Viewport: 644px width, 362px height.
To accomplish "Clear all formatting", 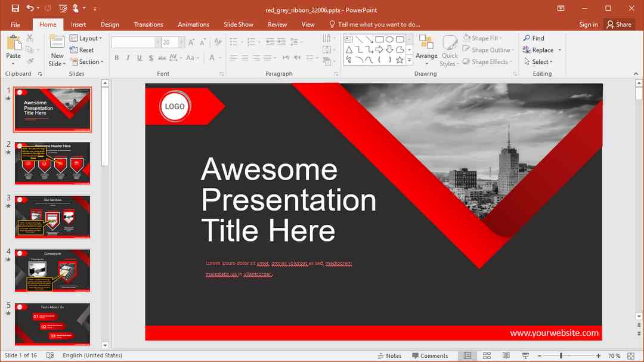I will 218,42.
